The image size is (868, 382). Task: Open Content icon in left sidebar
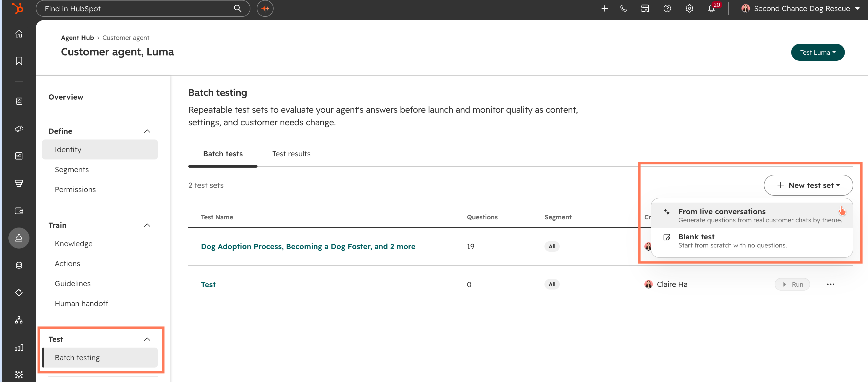coord(19,156)
